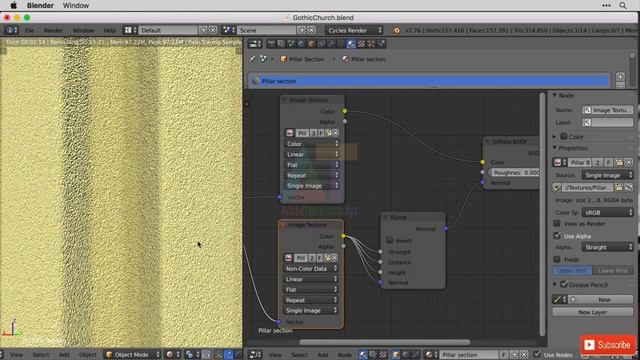Open the Particles properties tab
This screenshot has height=360, width=640.
tap(371, 44)
